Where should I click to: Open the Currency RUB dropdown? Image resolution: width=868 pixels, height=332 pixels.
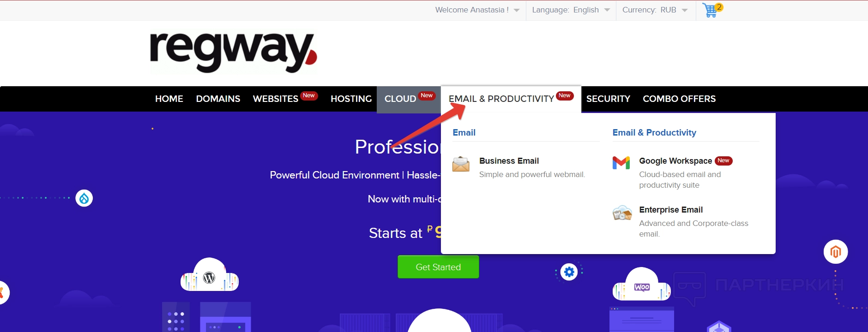(x=655, y=10)
